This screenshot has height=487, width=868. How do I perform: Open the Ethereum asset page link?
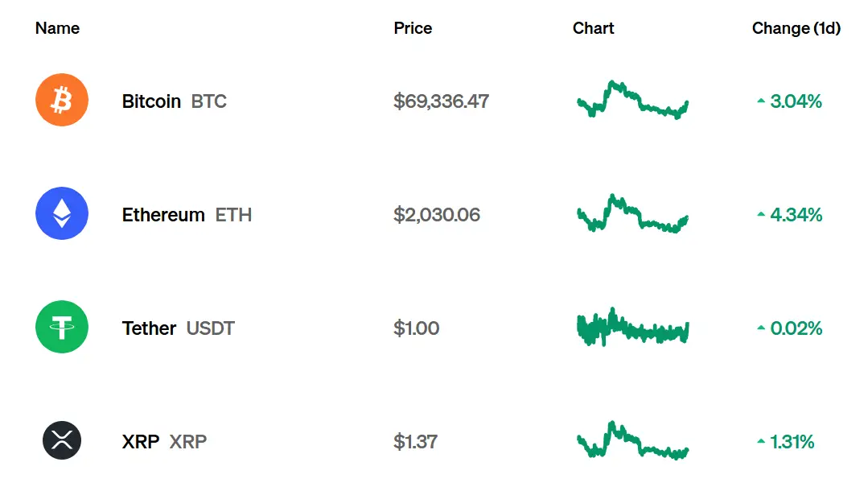pyautogui.click(x=163, y=215)
